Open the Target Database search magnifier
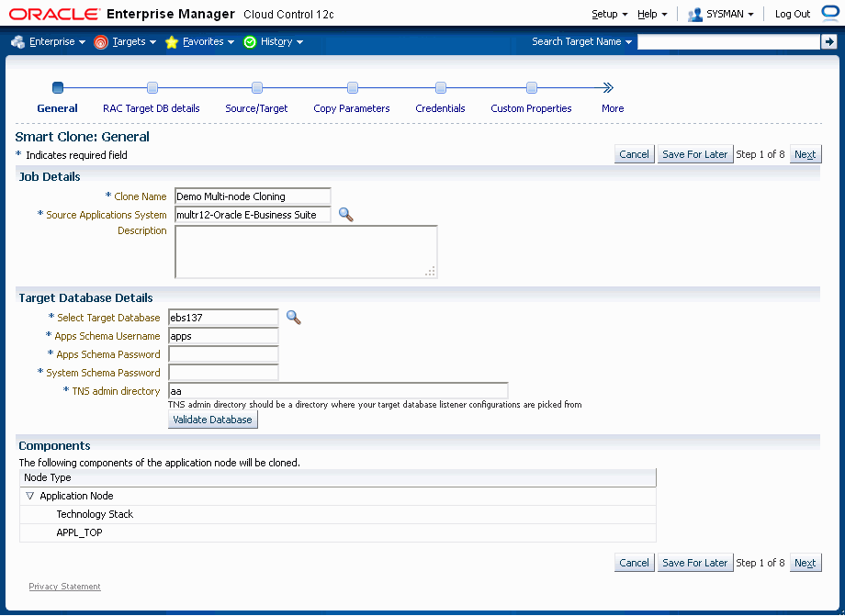This screenshot has height=616, width=845. pyautogui.click(x=294, y=318)
